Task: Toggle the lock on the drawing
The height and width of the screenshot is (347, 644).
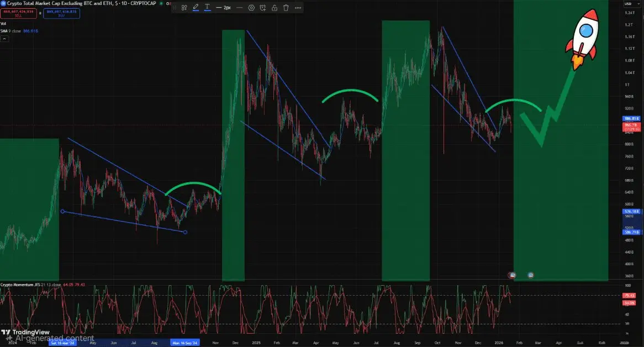Action: click(x=275, y=8)
